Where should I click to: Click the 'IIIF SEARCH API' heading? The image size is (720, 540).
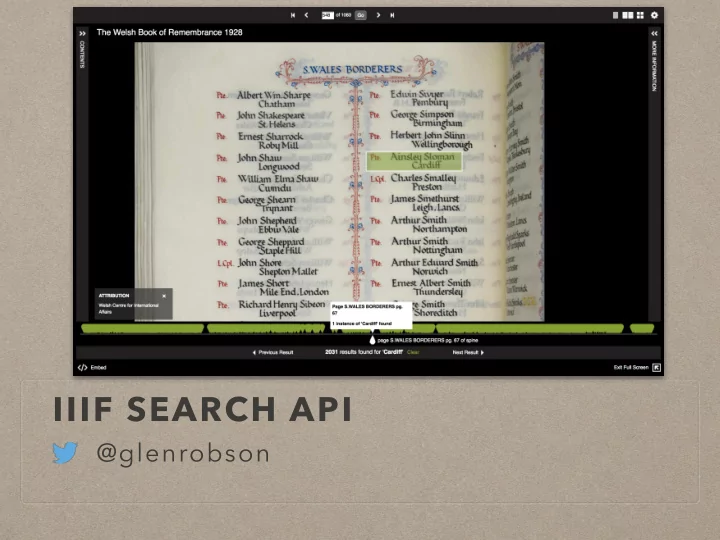click(202, 409)
